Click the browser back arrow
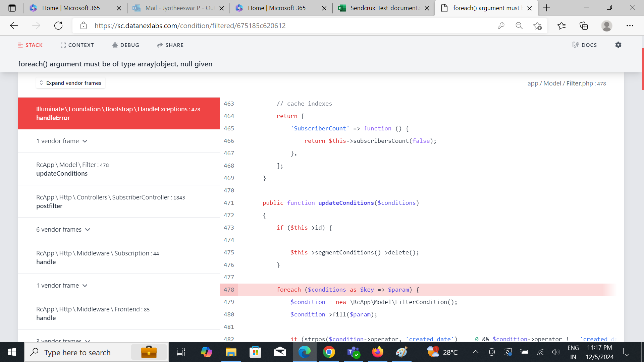Image resolution: width=644 pixels, height=362 pixels. pos(14,26)
